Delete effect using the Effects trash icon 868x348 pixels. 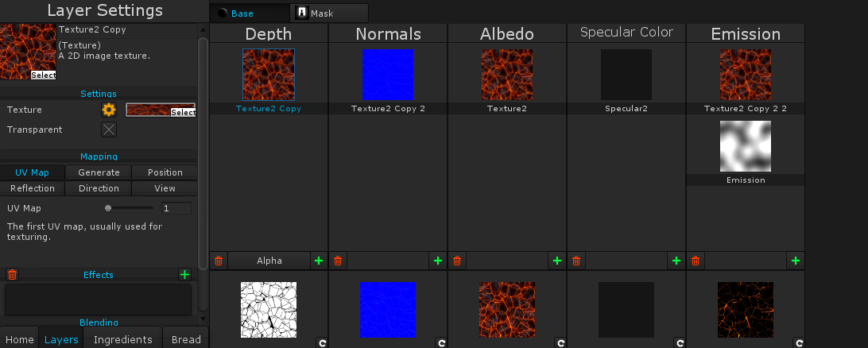[x=12, y=275]
